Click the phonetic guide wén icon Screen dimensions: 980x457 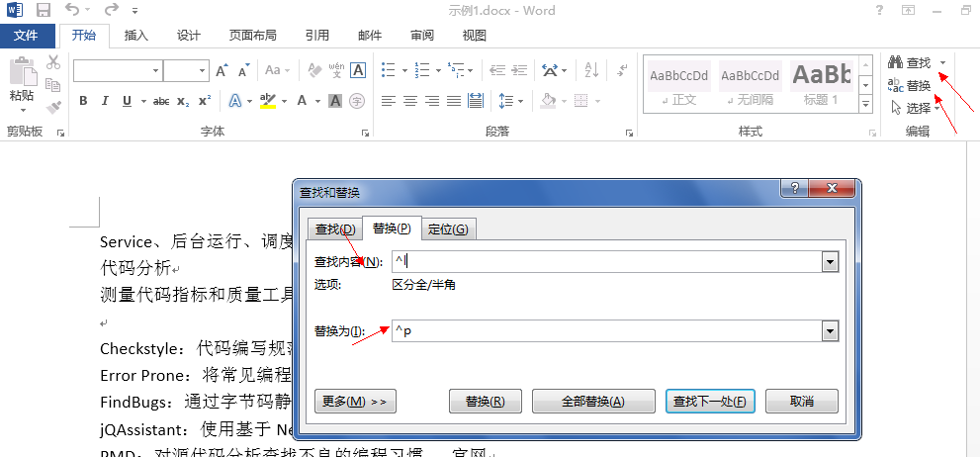pyautogui.click(x=336, y=70)
